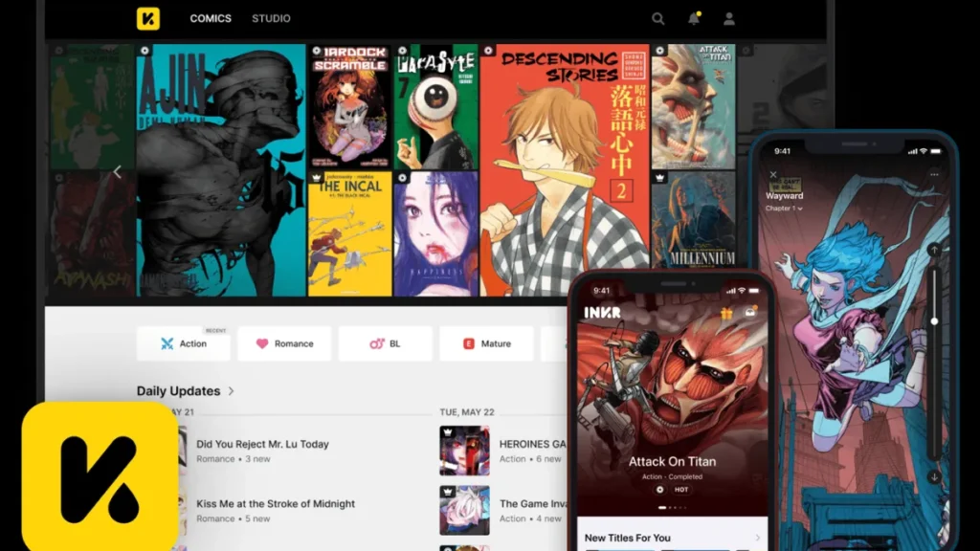Switch to the STUDIO tab

coord(271,17)
